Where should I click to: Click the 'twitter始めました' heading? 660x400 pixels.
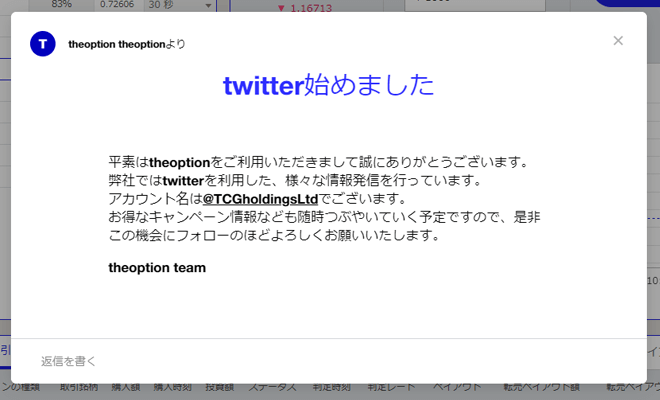click(x=328, y=85)
